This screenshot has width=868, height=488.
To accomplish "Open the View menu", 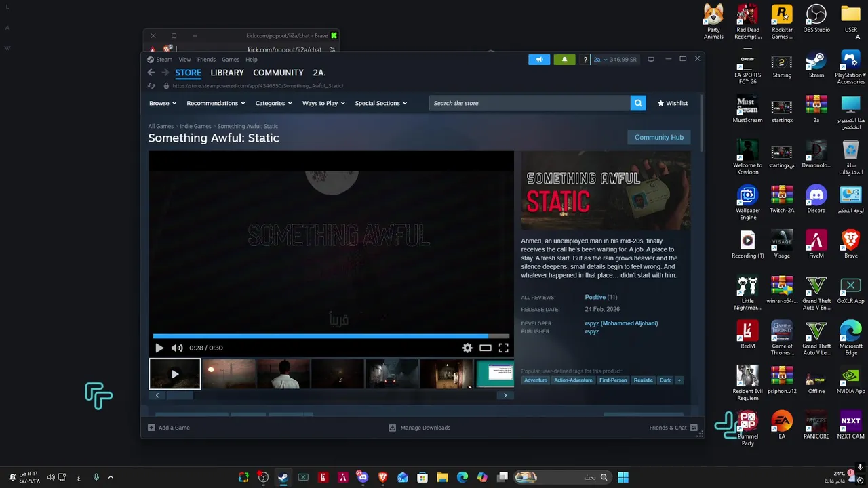I will (184, 60).
